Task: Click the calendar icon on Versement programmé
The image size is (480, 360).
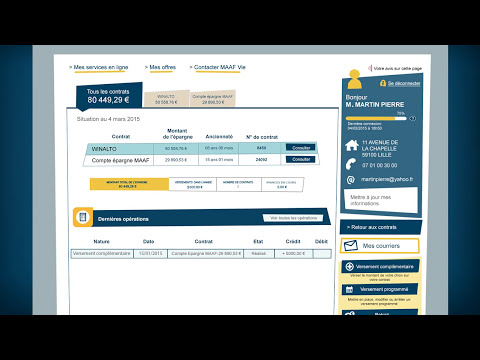Action: [x=349, y=289]
